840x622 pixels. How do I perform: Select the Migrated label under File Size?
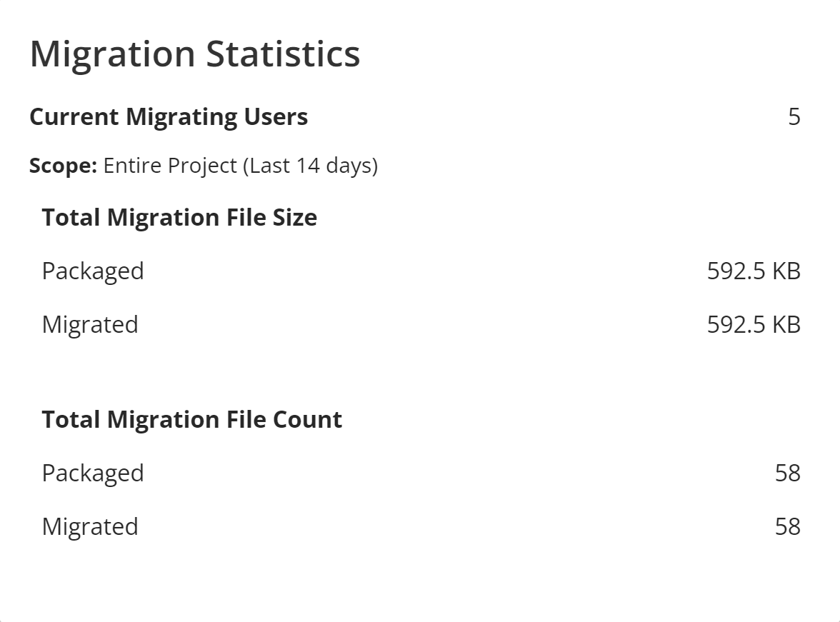(x=90, y=325)
